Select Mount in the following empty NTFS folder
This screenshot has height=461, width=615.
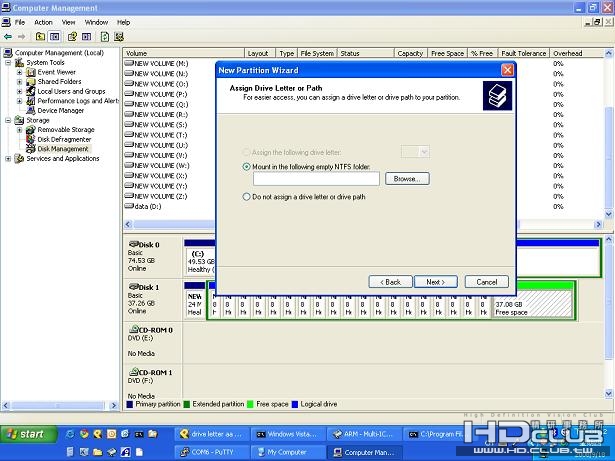tap(246, 167)
